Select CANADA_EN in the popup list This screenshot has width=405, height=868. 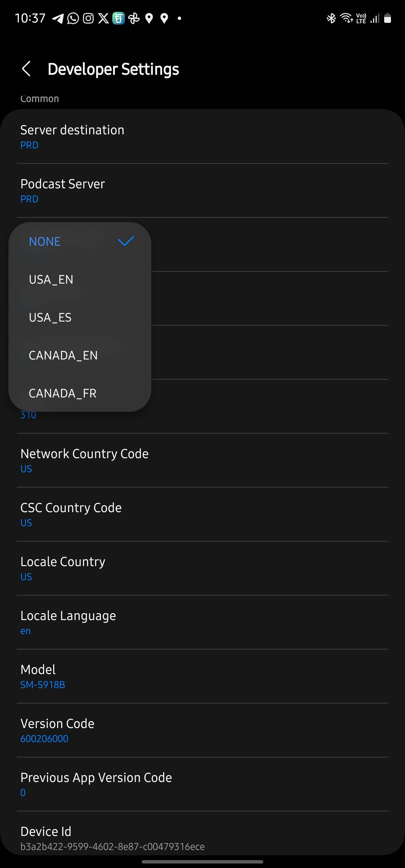click(x=80, y=356)
